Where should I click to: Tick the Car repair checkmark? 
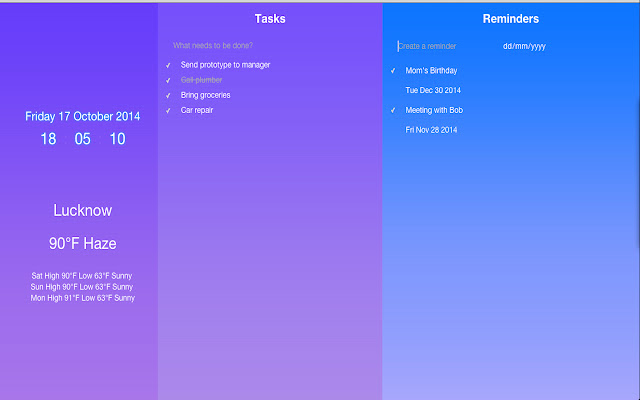pyautogui.click(x=168, y=110)
